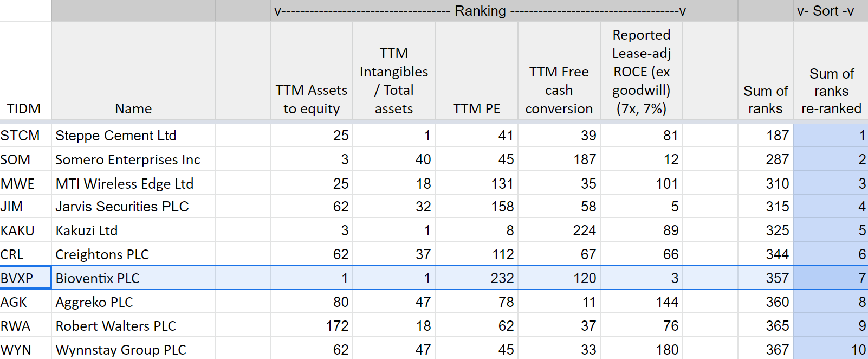Select the Wynnstay Group PLC cell

(x=133, y=349)
